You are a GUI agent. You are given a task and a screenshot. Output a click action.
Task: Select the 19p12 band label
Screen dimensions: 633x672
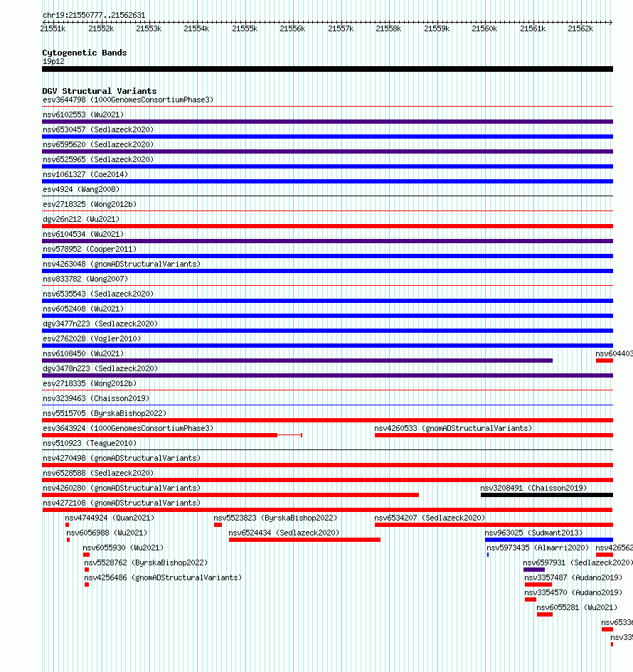53,62
